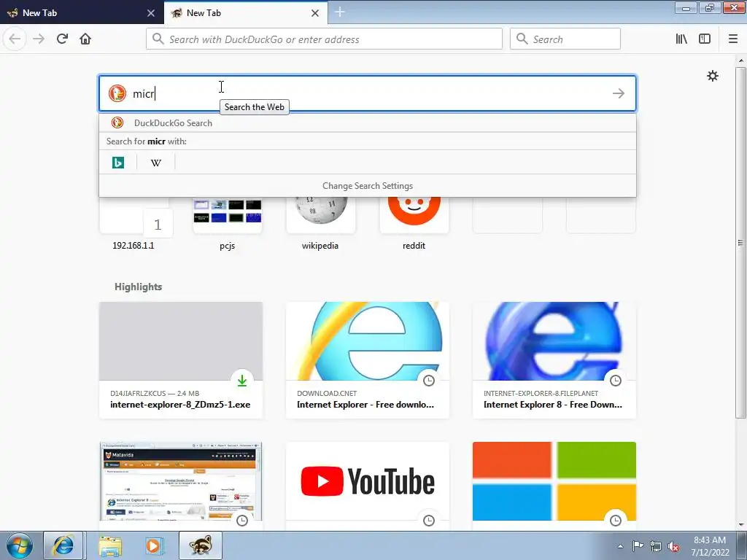Click the magnifier icon in address bar

coord(158,39)
